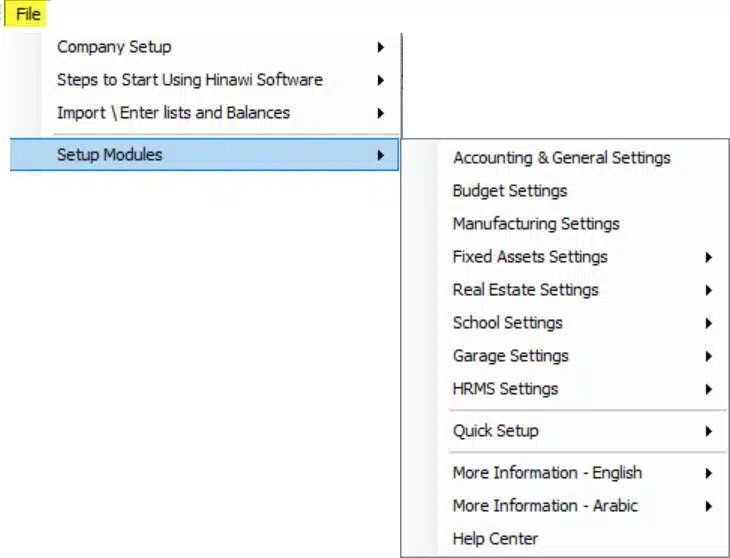The width and height of the screenshot is (730, 558).
Task: Expand Real Estate Settings submenu arrow
Action: tap(708, 290)
